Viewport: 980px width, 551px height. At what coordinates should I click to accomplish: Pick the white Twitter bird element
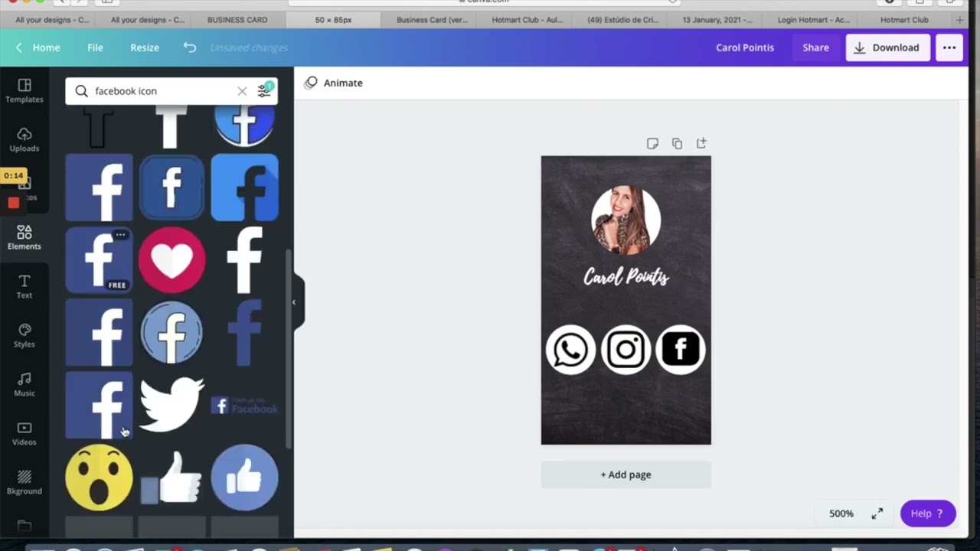(x=171, y=405)
